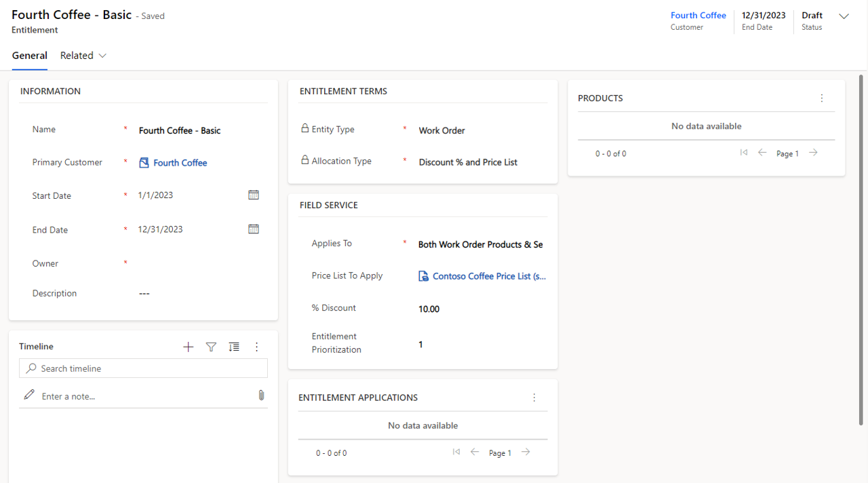The height and width of the screenshot is (483, 868).
Task: Click header End Date 12/31/2023
Action: (x=764, y=15)
